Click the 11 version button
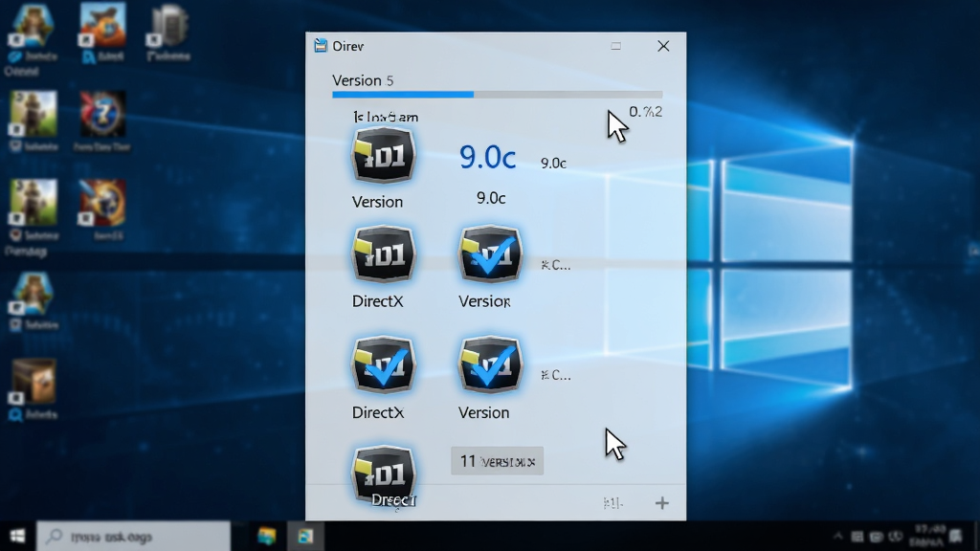Image resolution: width=980 pixels, height=551 pixels. click(x=497, y=461)
